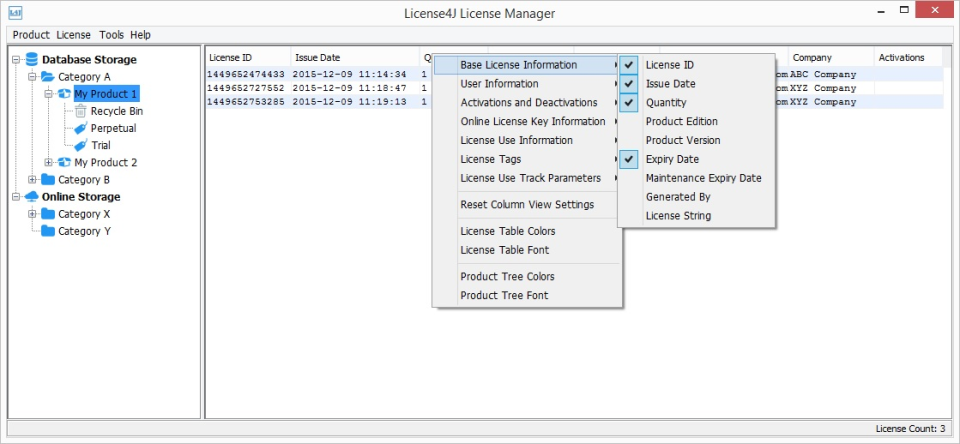Click the Recycle Bin trash icon
The image size is (960, 444).
click(81, 111)
